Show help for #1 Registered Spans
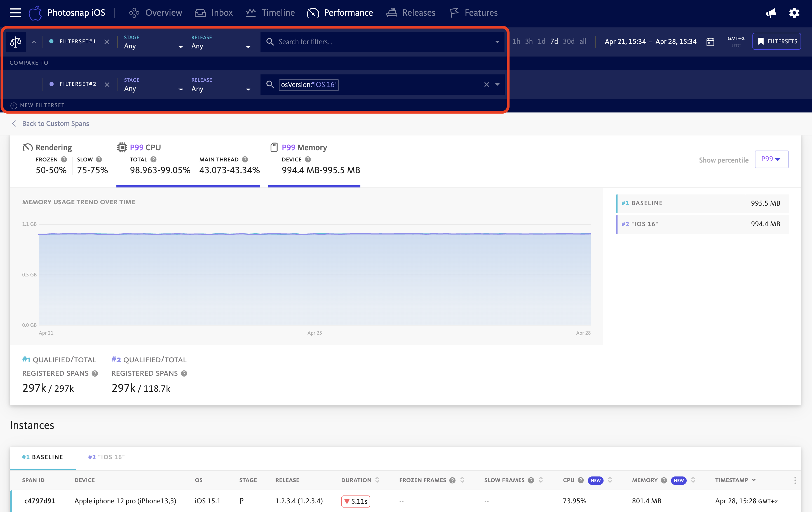 click(95, 374)
